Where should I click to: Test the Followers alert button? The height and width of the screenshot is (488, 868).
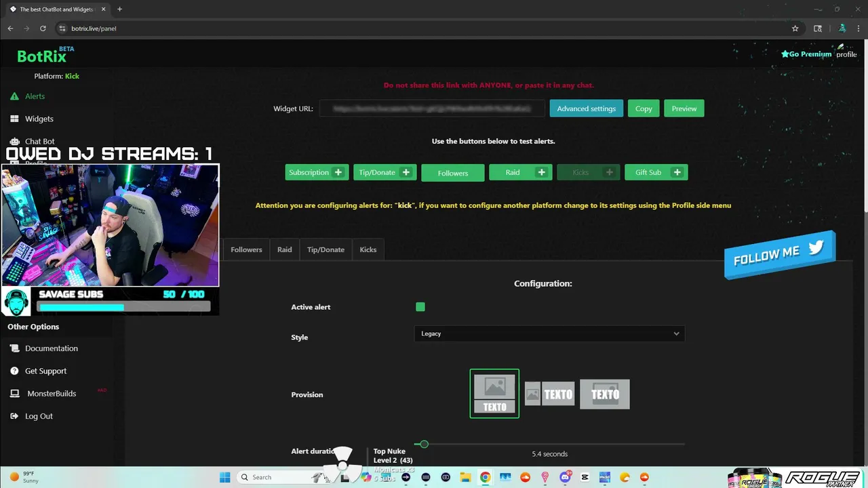(453, 173)
